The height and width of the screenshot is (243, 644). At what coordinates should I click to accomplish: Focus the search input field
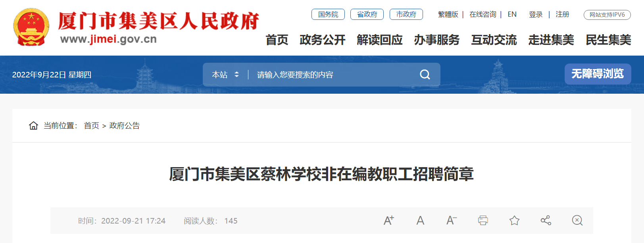[x=333, y=75]
